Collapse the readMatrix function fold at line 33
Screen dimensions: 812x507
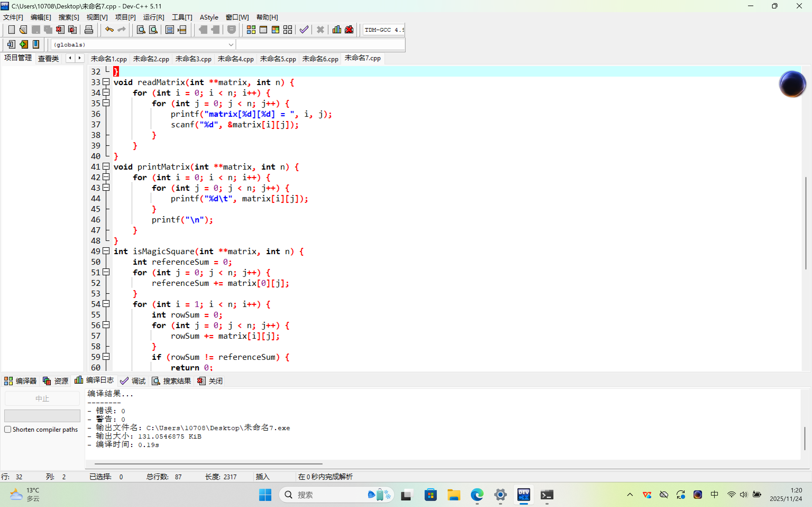(x=106, y=82)
